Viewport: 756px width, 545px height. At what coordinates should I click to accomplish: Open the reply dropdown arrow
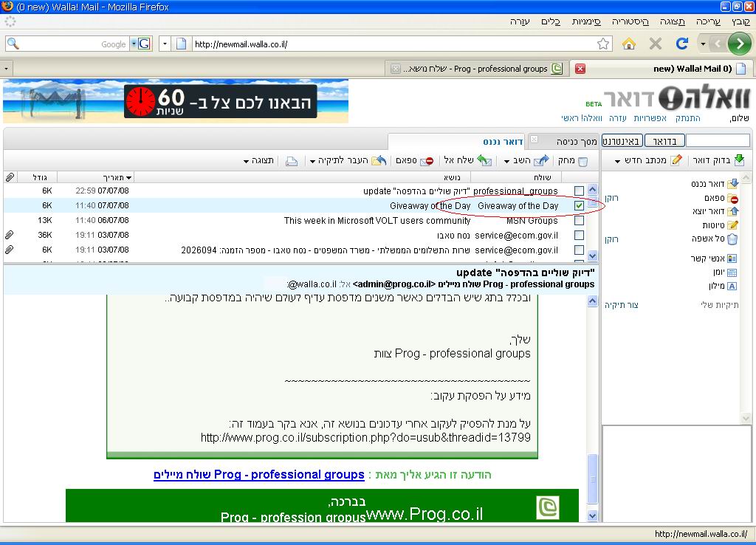(506, 162)
